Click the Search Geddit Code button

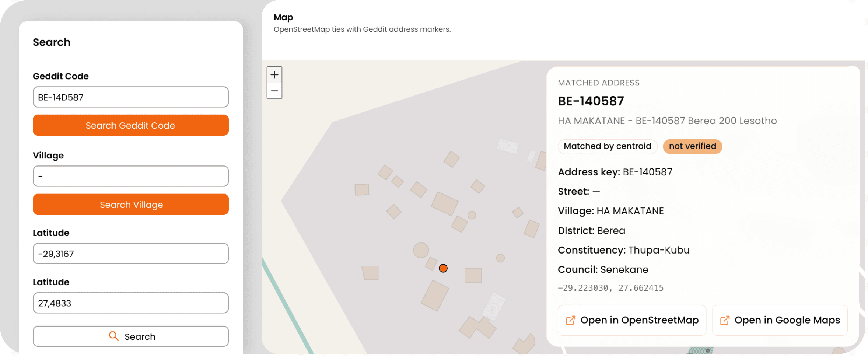point(131,125)
